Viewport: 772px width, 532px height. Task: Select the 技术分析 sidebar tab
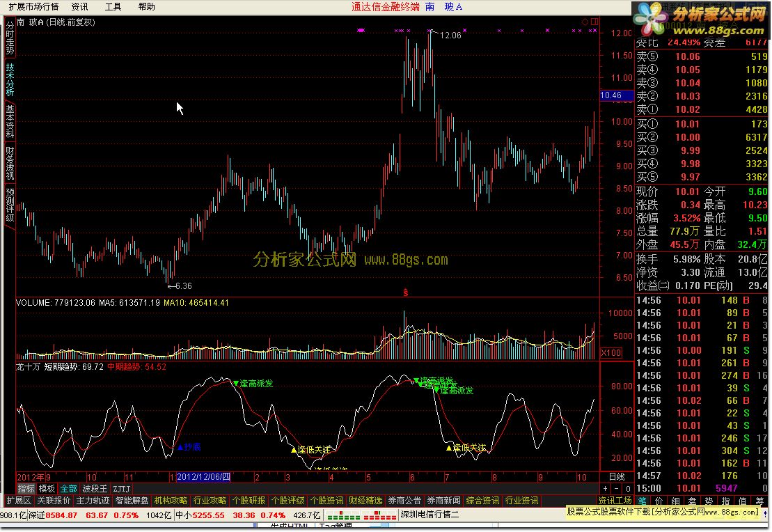pos(10,79)
